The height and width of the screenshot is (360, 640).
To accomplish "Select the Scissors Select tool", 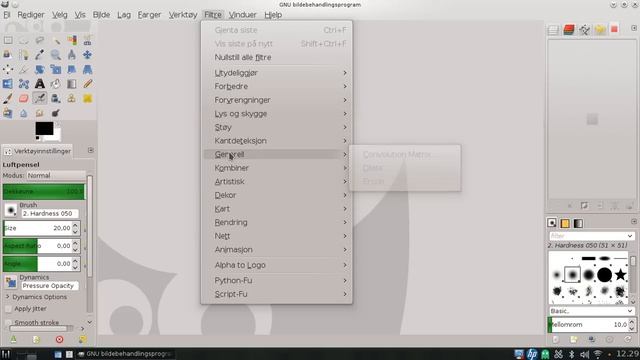I will coord(87,40).
